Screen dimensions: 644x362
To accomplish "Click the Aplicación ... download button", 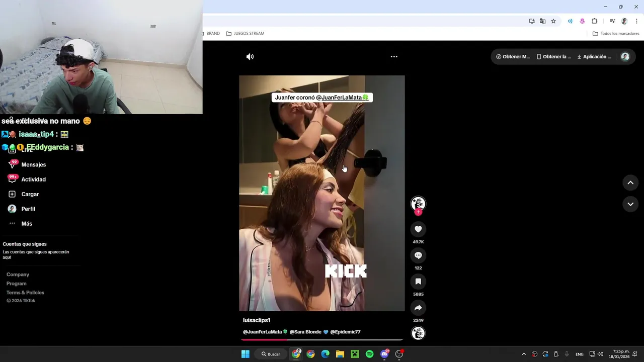I will pyautogui.click(x=594, y=57).
